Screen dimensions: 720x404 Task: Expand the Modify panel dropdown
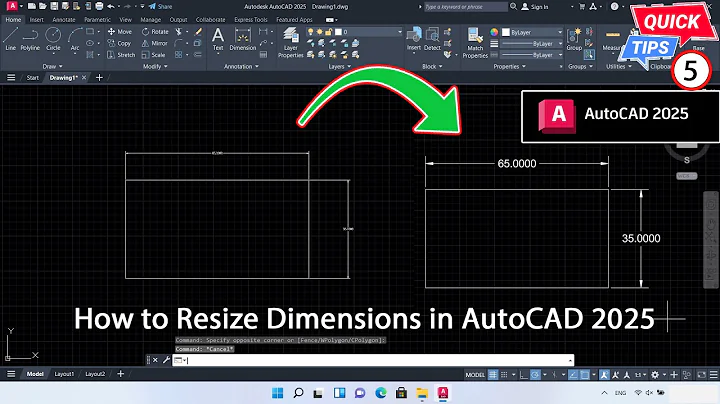click(155, 67)
